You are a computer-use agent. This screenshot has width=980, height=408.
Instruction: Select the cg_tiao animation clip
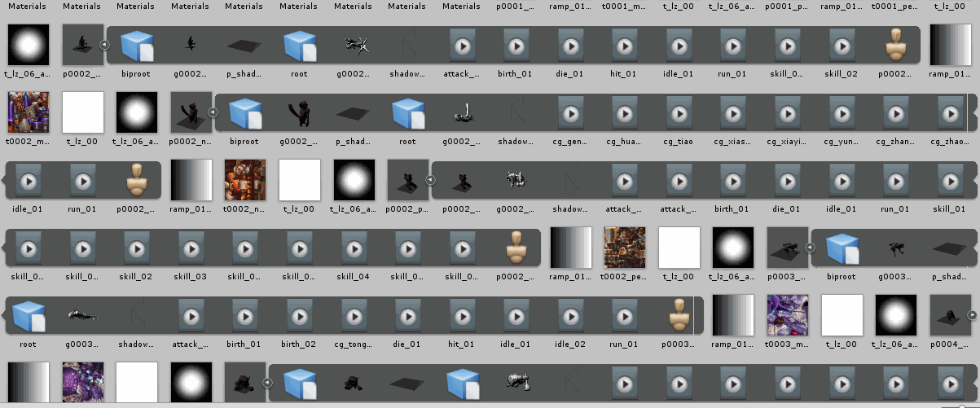click(678, 112)
